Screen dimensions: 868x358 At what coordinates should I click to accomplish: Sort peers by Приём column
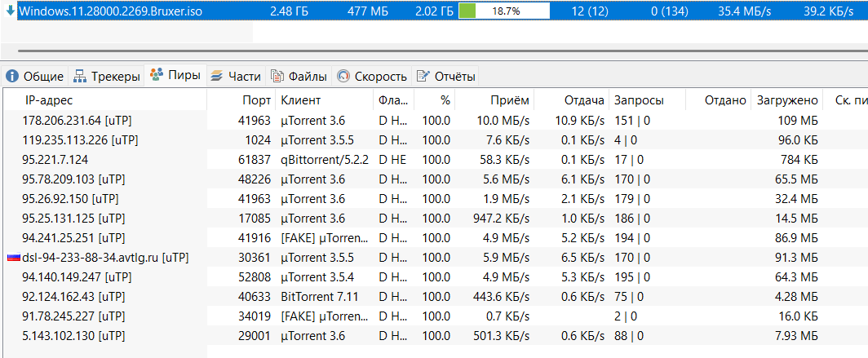coord(494,100)
